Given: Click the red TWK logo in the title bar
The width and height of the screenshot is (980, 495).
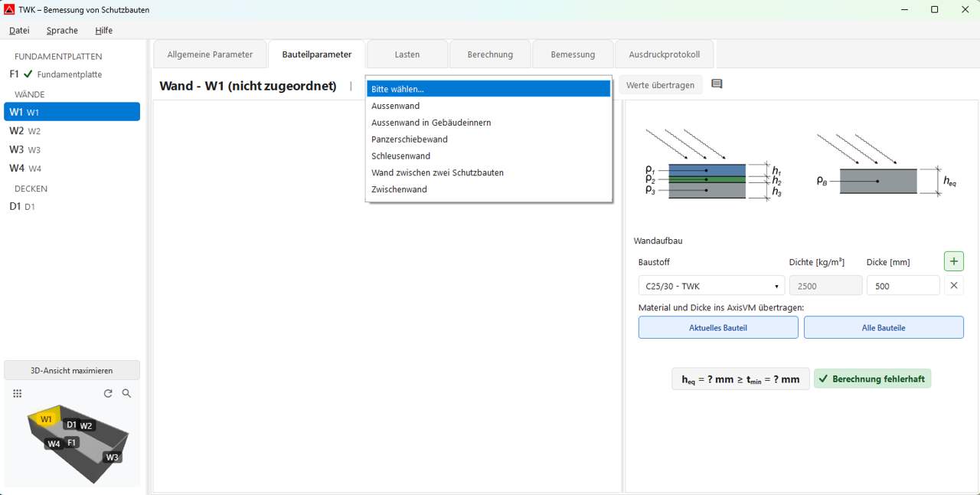Looking at the screenshot, I should click(8, 10).
